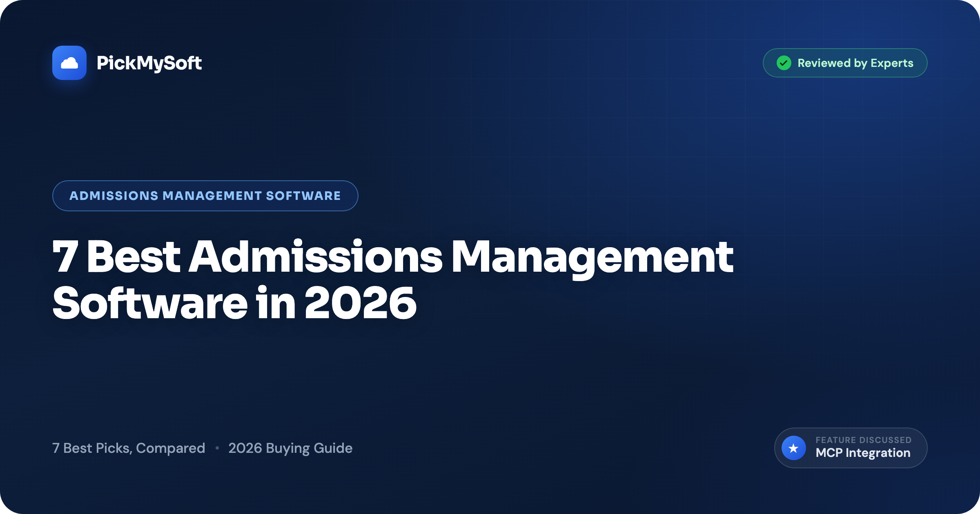
Task: Click the green checkmark icon
Action: point(784,63)
